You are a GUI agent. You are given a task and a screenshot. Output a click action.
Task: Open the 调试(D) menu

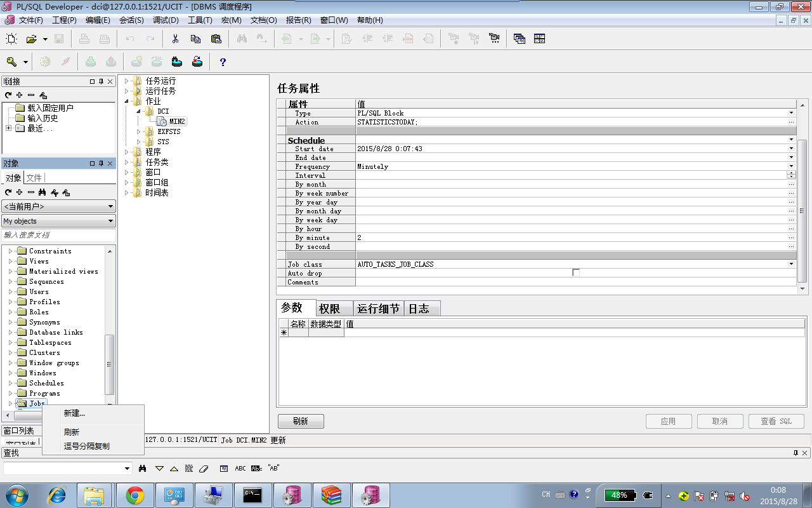coord(166,20)
